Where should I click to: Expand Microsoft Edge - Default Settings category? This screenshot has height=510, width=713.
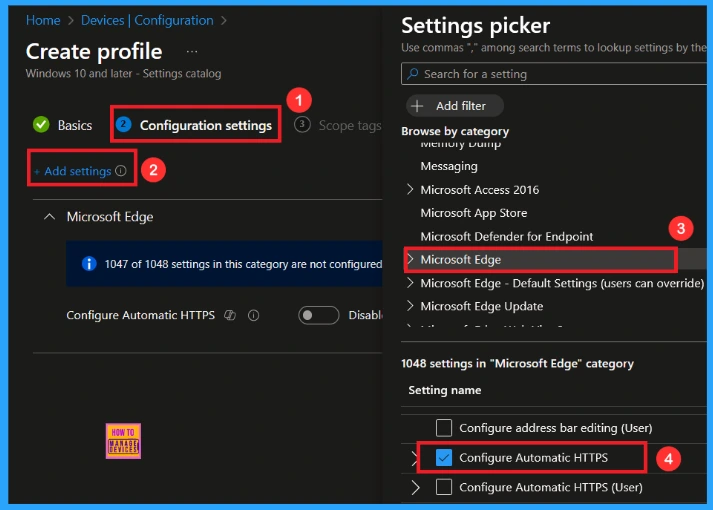[410, 283]
